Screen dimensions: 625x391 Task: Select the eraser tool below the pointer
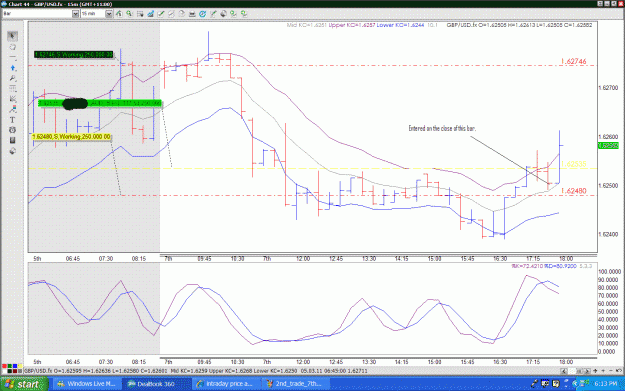[12, 47]
